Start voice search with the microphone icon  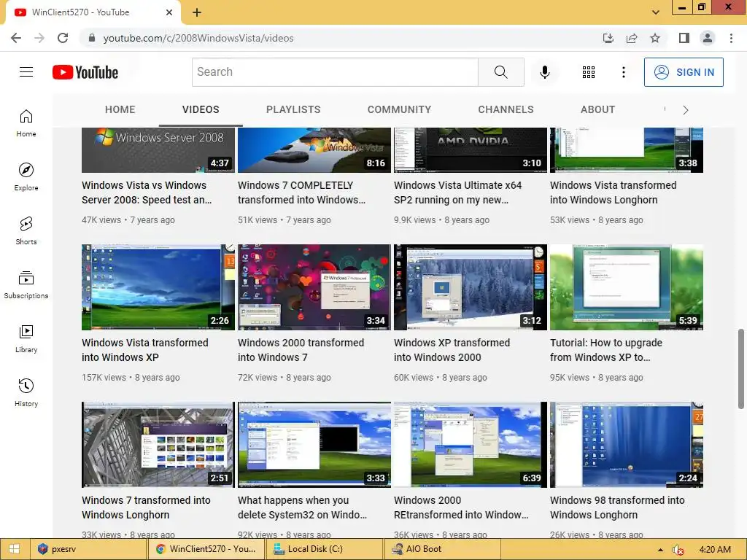pyautogui.click(x=544, y=72)
